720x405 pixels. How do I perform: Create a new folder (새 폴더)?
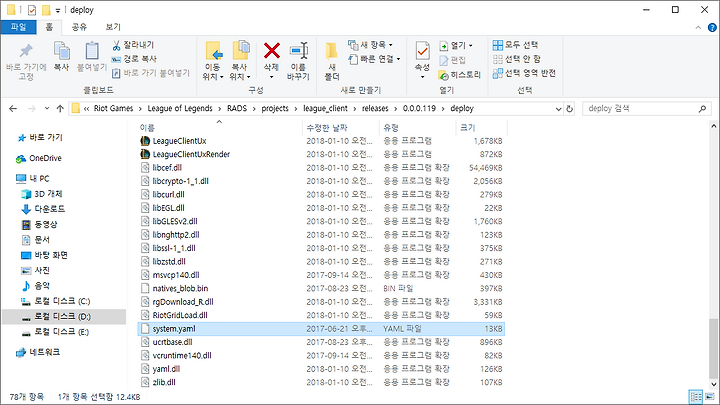tap(332, 61)
